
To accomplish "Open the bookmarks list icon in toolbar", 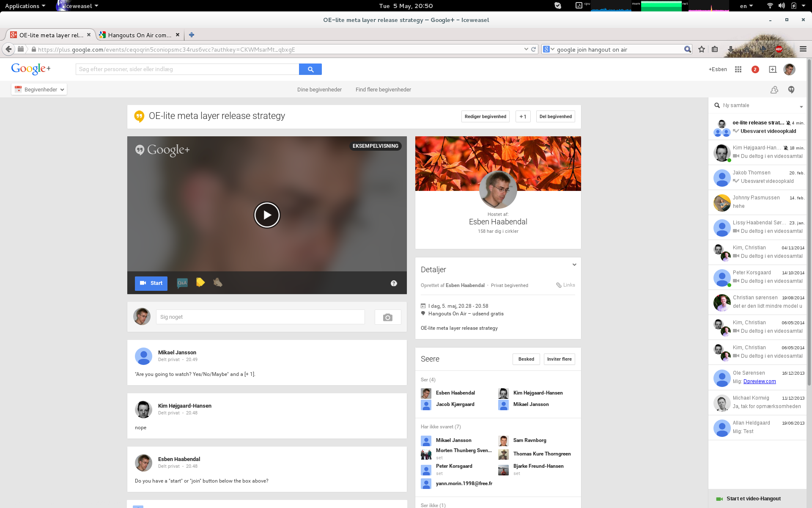I will (x=715, y=49).
